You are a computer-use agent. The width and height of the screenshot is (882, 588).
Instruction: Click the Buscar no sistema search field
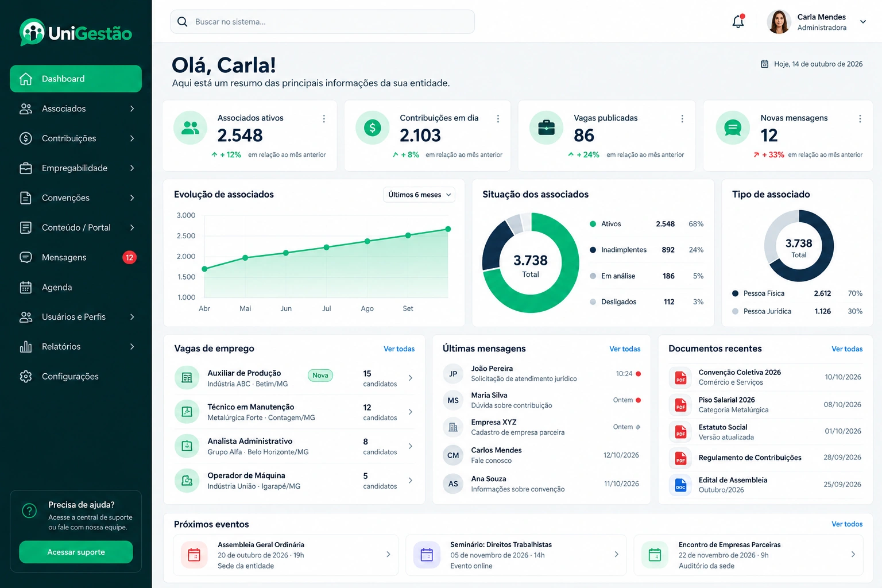pyautogui.click(x=323, y=22)
